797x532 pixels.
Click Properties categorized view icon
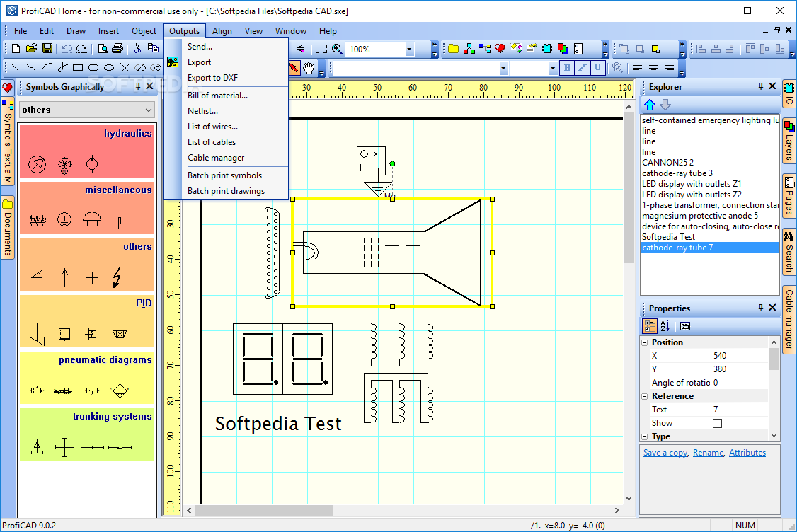(x=650, y=326)
